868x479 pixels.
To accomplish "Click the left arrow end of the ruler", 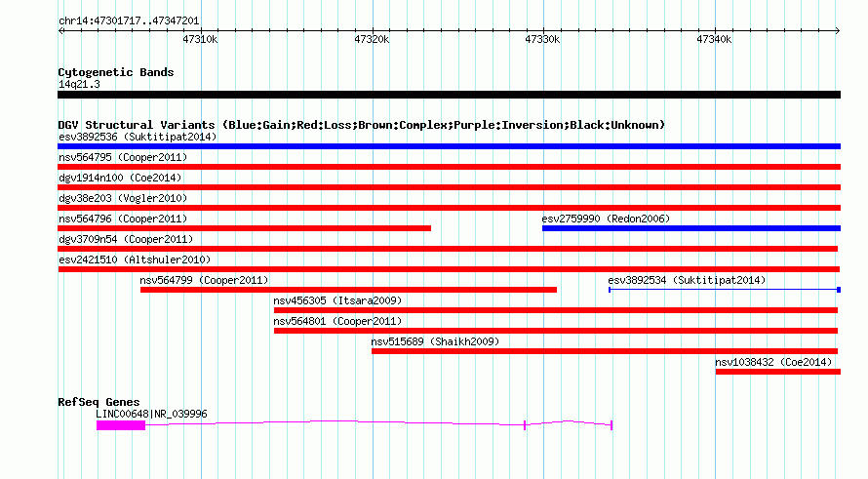I will pyautogui.click(x=60, y=30).
